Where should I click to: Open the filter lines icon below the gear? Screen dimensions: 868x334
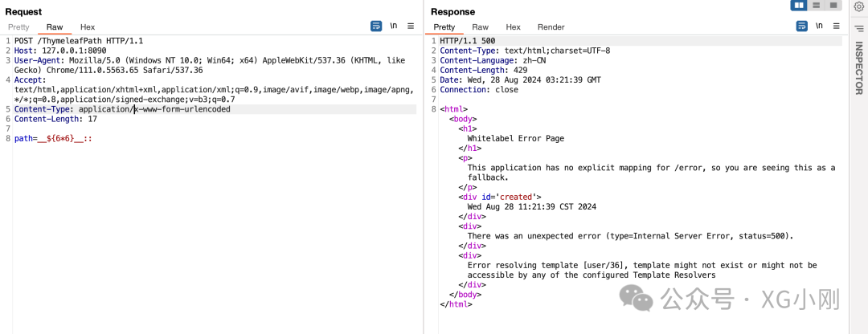[858, 27]
